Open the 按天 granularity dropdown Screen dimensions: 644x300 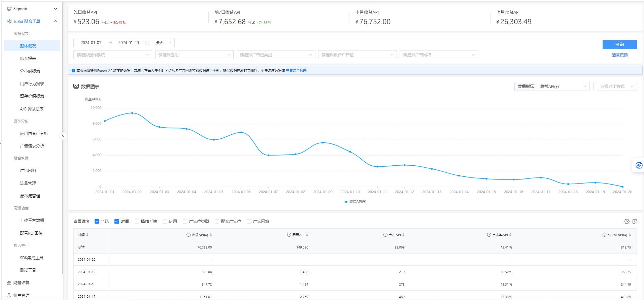click(x=163, y=43)
